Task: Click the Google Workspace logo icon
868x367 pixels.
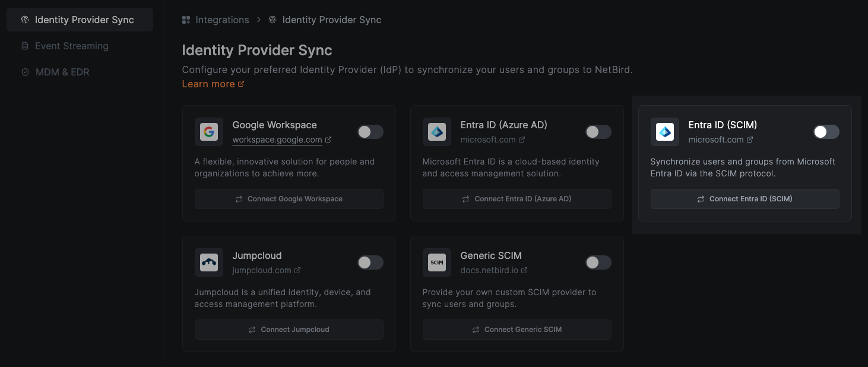Action: [209, 132]
